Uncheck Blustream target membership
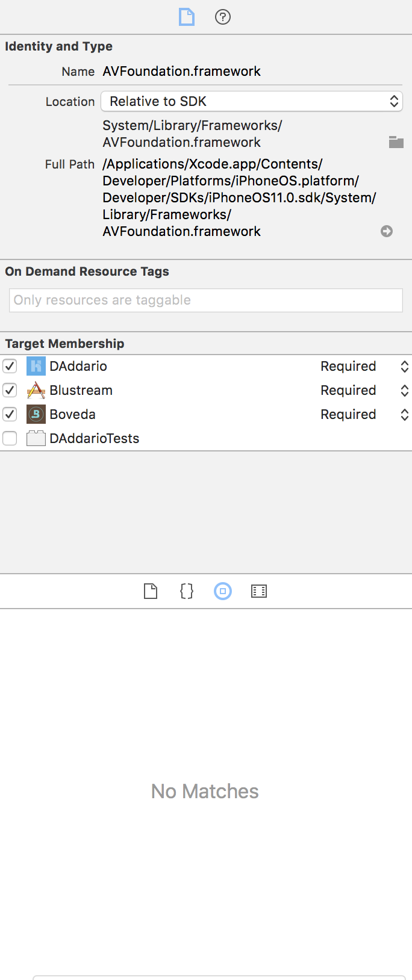 10,390
